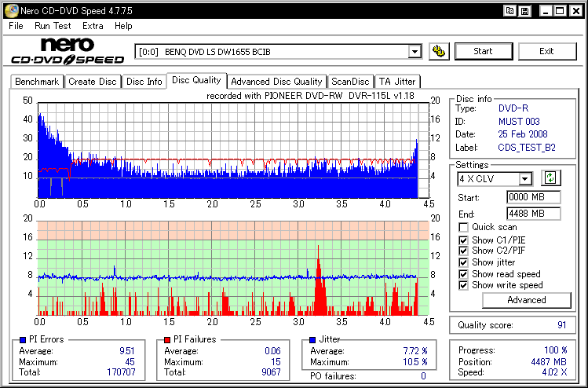Open the File menu
This screenshot has width=588, height=388.
pyautogui.click(x=16, y=26)
